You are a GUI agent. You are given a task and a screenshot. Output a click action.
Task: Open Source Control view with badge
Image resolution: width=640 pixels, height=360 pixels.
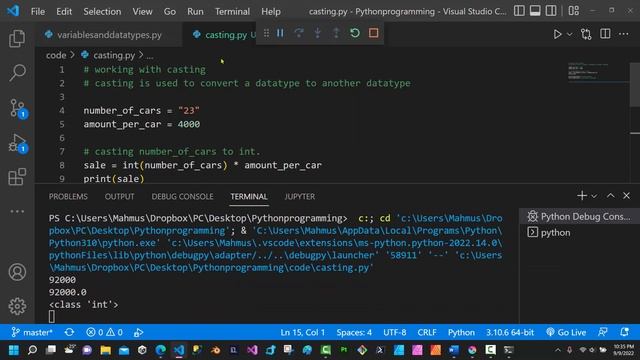point(17,108)
